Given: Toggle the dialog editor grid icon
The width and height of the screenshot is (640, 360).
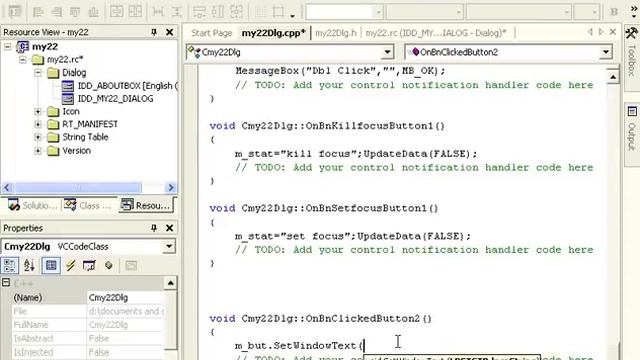Looking at the screenshot, I should pyautogui.click(x=260, y=11).
